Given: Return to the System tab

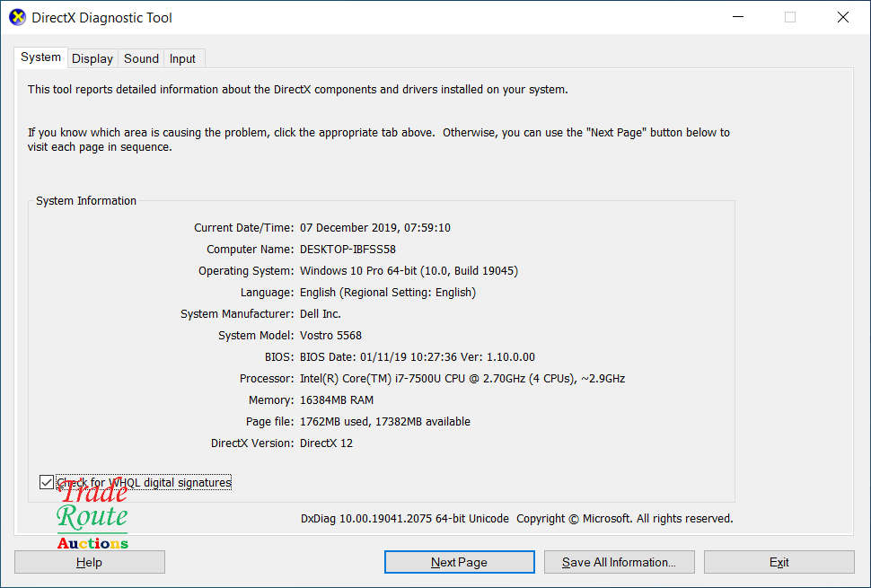Looking at the screenshot, I should pyautogui.click(x=40, y=57).
